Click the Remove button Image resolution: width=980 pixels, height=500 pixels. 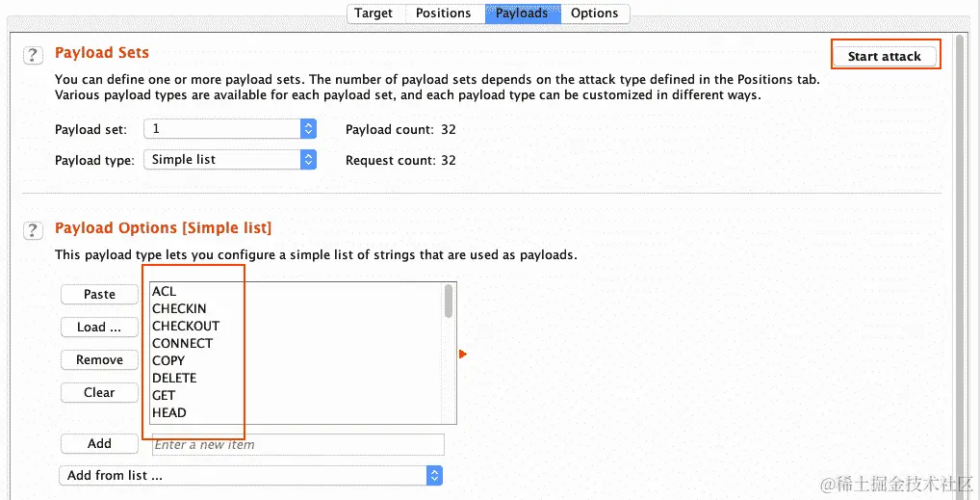pos(99,359)
